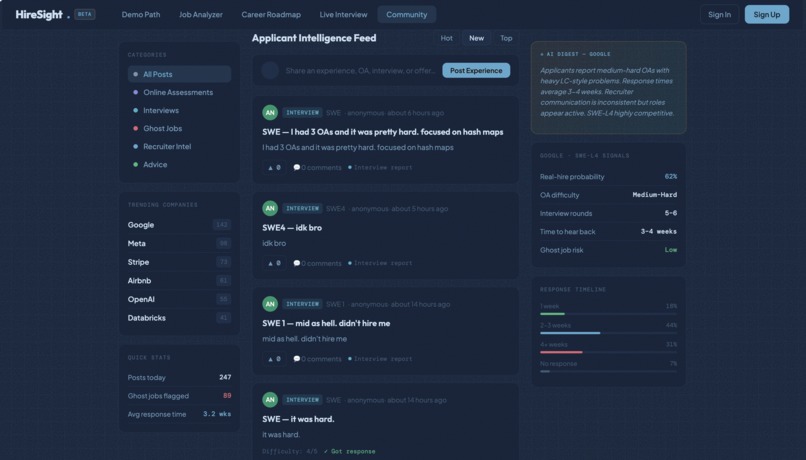
Task: Open comments on mid as hell post
Action: tap(317, 359)
